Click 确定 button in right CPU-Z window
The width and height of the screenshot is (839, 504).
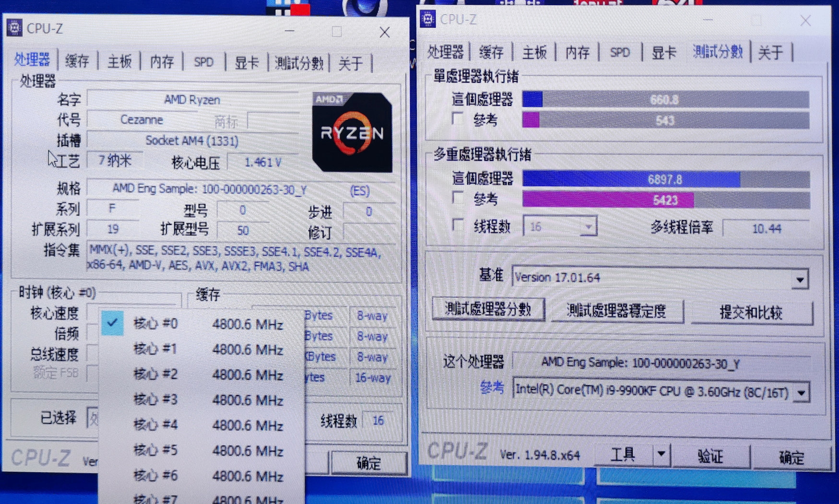point(792,457)
